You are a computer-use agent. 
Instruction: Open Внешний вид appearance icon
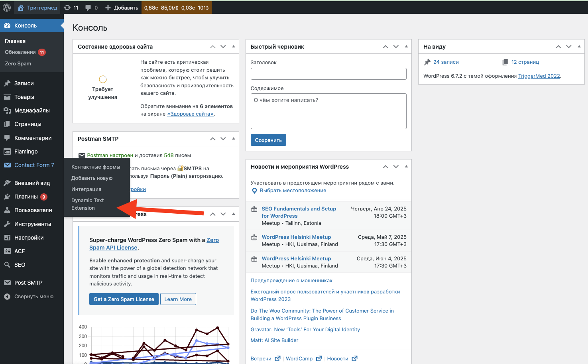[7, 183]
